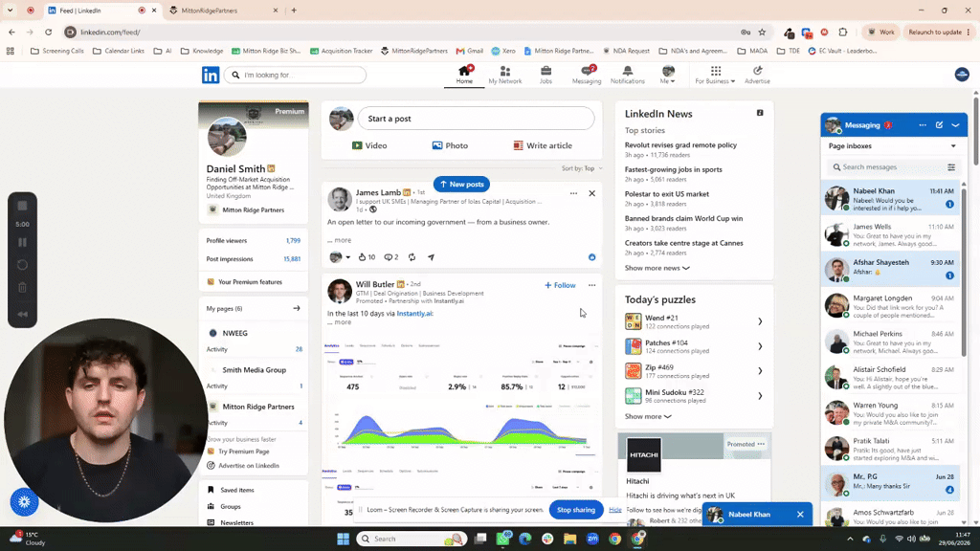Stop the Loom recording
Viewport: 980px width, 551px height.
point(23,207)
